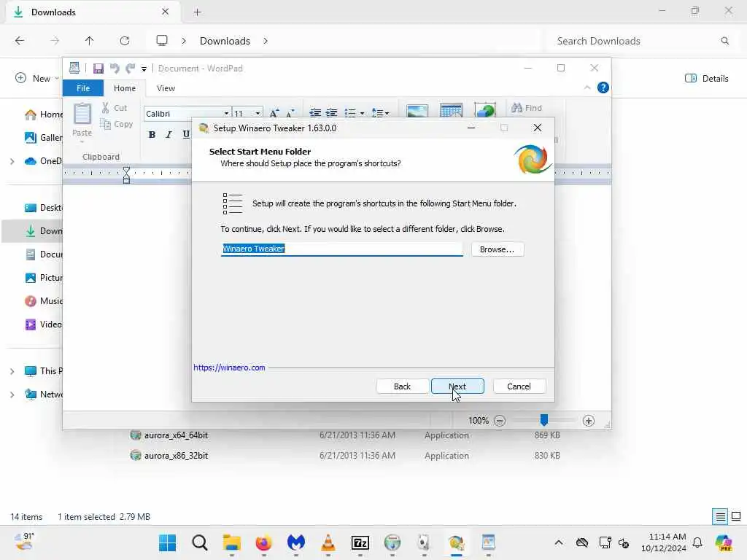Click Next in Winaero Tweaker setup
747x560 pixels.
(x=457, y=386)
